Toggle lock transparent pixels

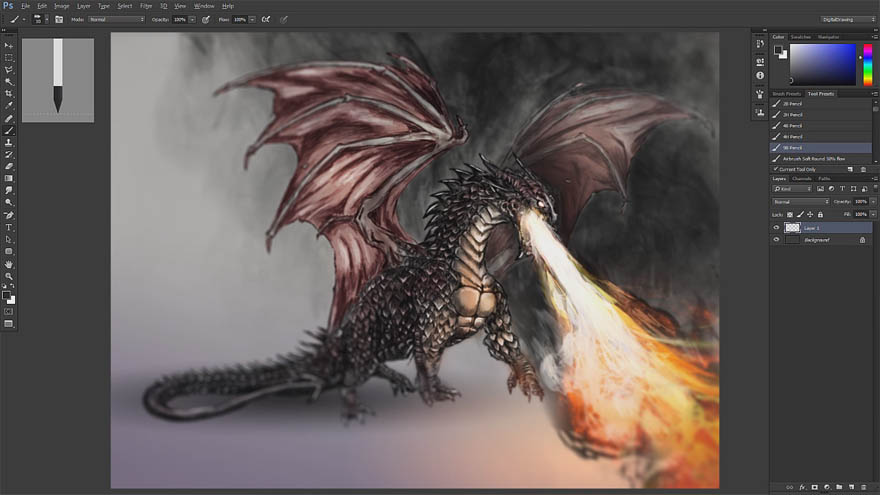(790, 214)
